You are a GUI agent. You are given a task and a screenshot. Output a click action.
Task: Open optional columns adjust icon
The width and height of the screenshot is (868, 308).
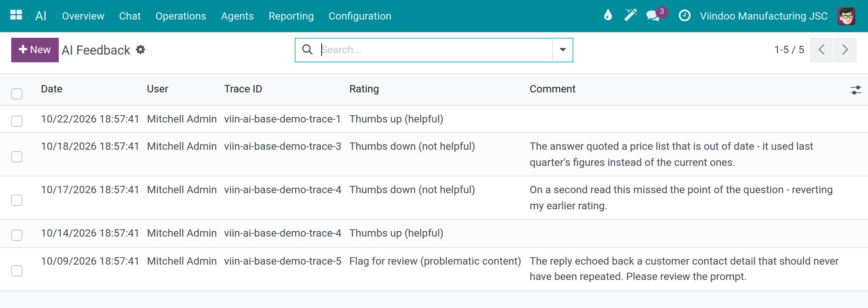(856, 90)
